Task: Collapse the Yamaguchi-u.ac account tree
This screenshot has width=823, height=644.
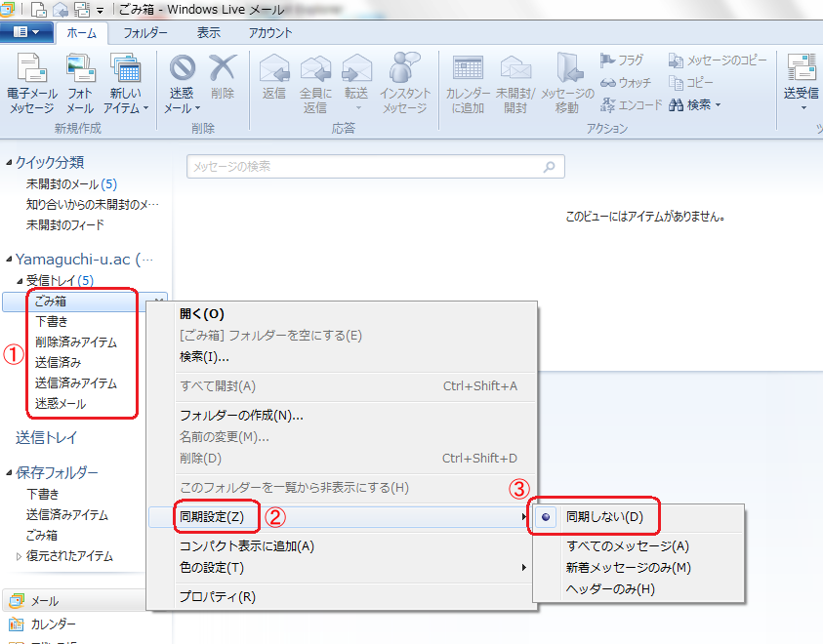Action: tap(9, 260)
